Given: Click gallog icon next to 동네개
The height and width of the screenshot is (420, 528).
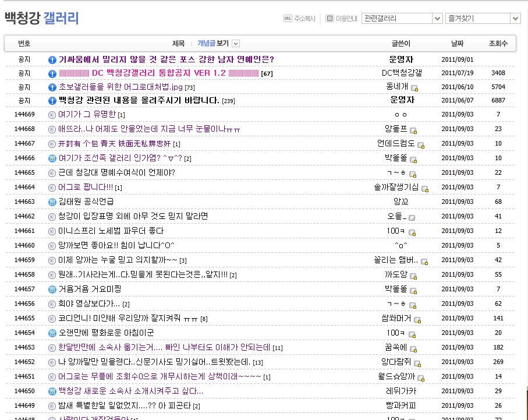Looking at the screenshot, I should [x=414, y=88].
